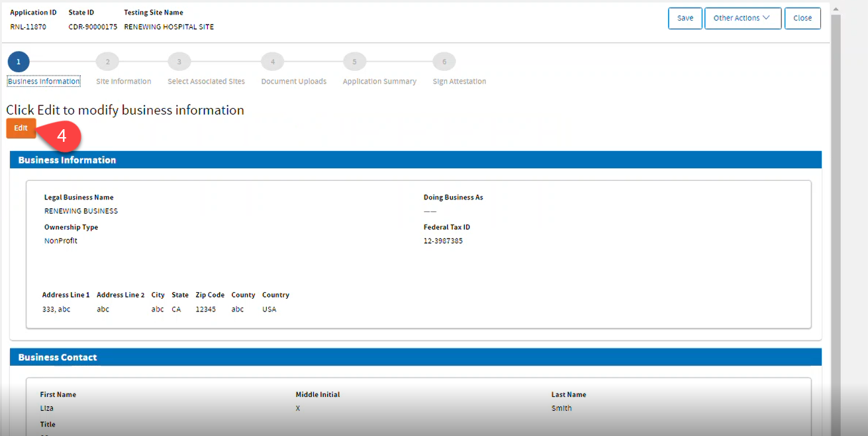Click the middle initial value X
This screenshot has width=868, height=436.
298,409
